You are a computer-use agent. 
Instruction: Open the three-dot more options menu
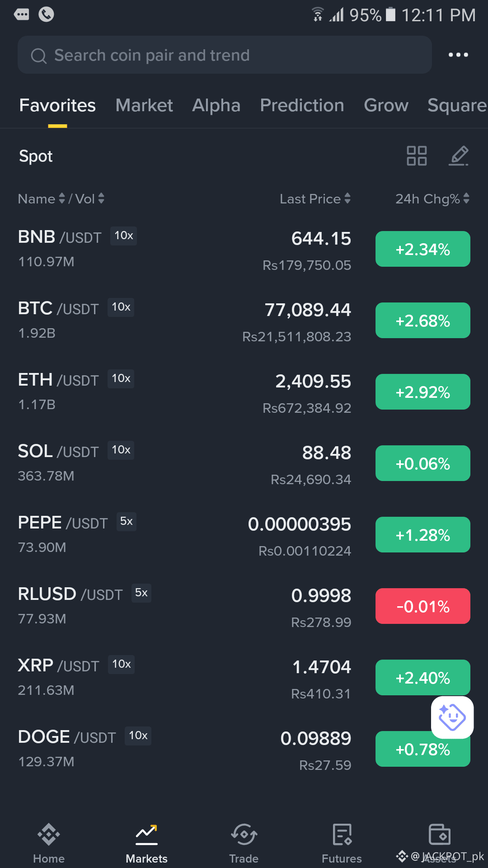[458, 55]
